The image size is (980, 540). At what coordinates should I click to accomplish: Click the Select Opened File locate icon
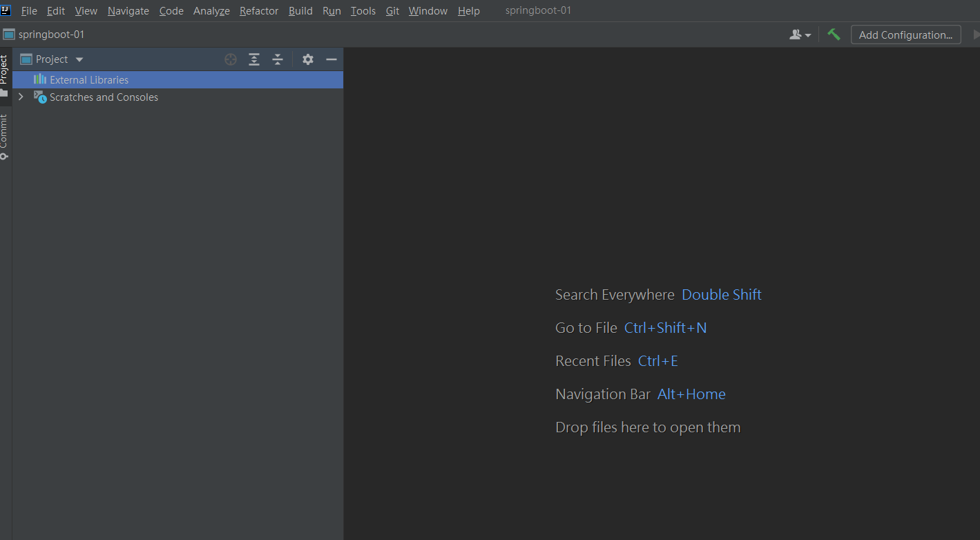pos(231,59)
